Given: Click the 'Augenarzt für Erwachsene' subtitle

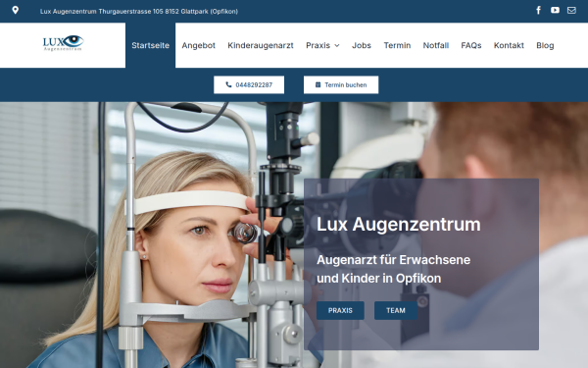Looking at the screenshot, I should tap(393, 260).
